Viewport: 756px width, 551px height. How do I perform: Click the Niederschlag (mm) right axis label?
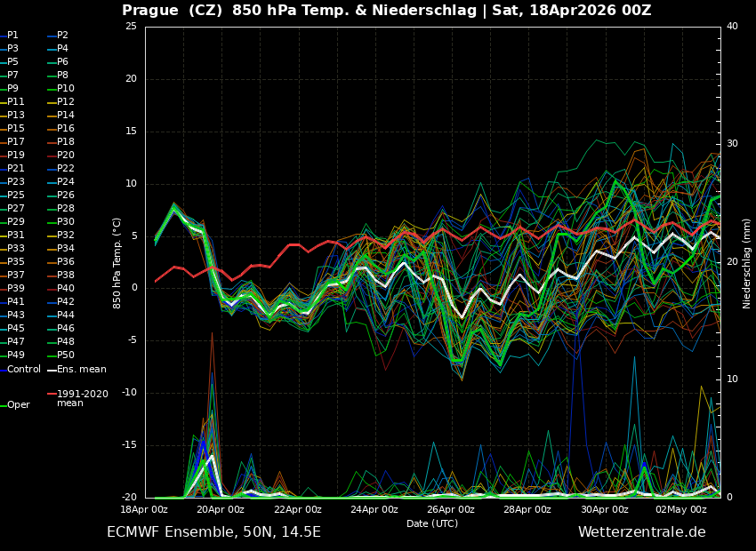[747, 263]
